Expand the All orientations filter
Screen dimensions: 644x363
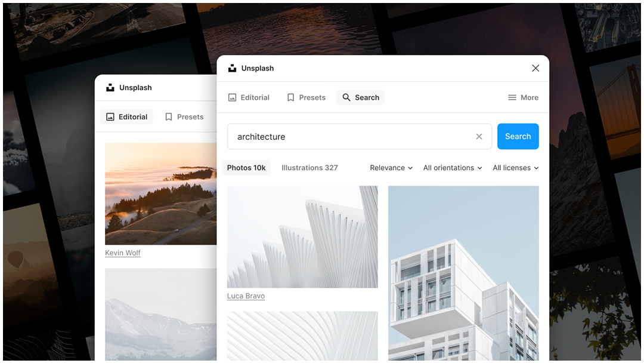point(453,168)
